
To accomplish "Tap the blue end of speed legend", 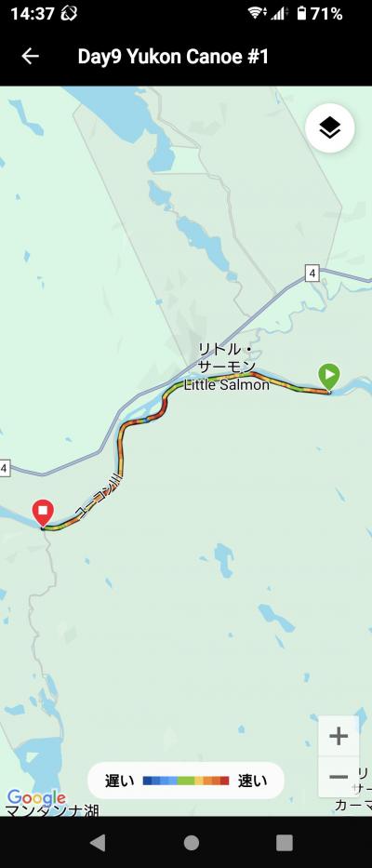I will tap(148, 781).
